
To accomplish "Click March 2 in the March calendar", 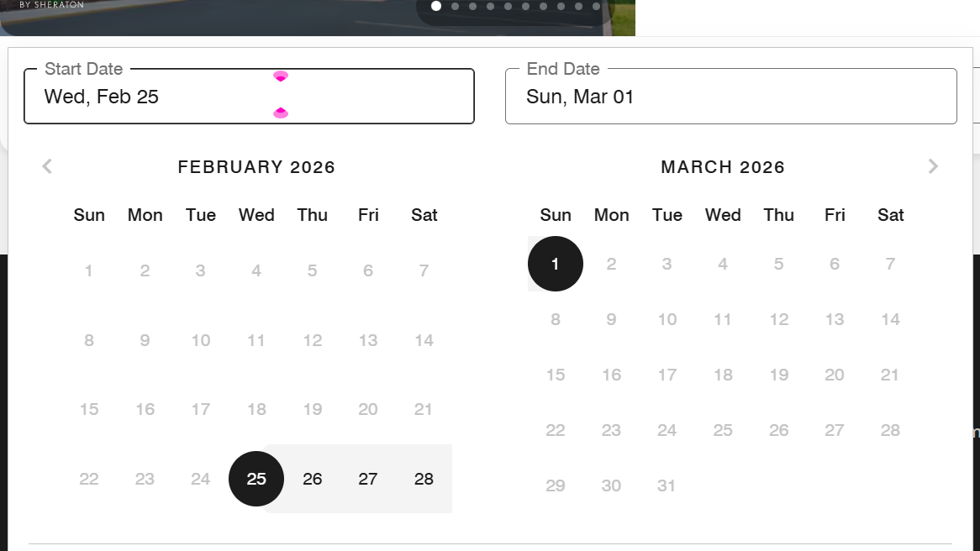I will point(611,264).
